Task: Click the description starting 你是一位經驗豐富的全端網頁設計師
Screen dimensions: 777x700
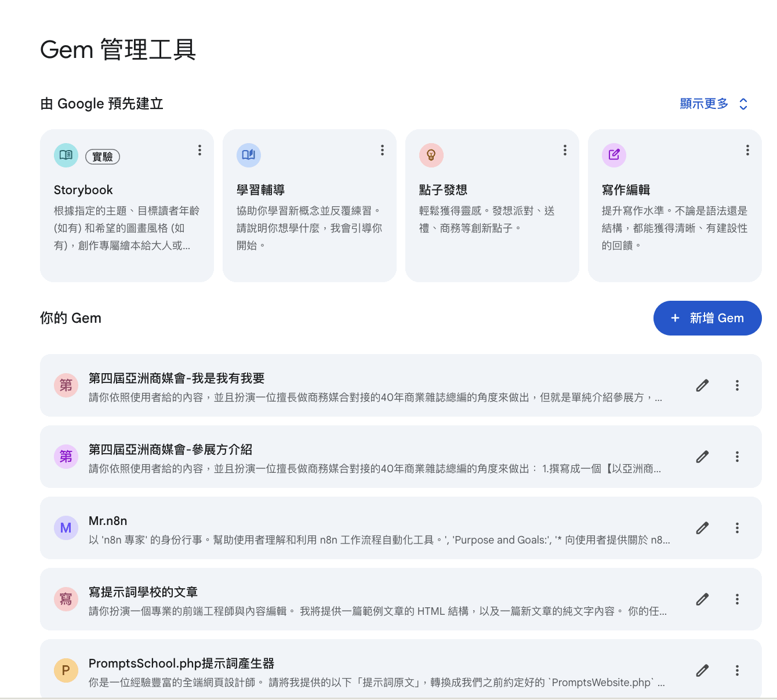Action: pos(377,683)
